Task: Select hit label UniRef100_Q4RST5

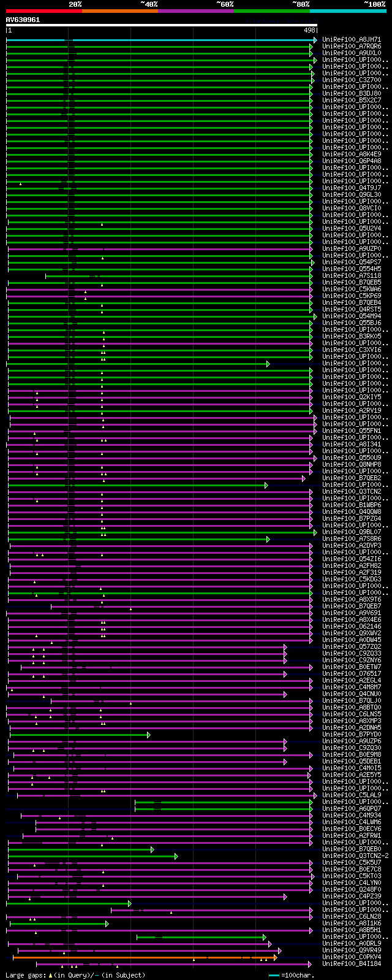Action: (352, 310)
